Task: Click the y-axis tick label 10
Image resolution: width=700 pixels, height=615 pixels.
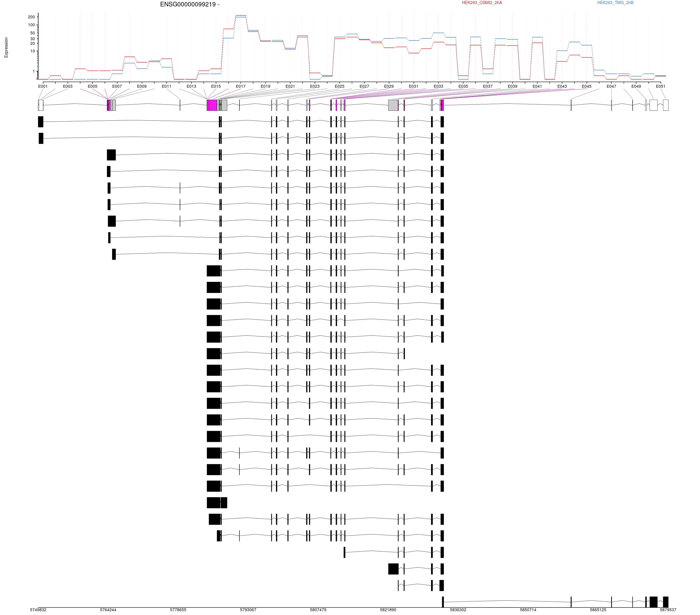Action: pyautogui.click(x=33, y=51)
